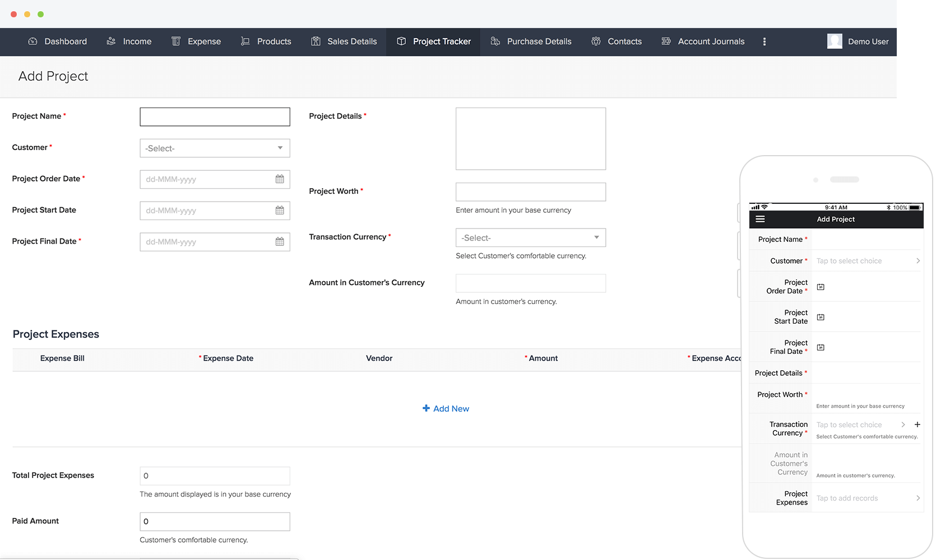Focus the Project Name input field
This screenshot has width=936, height=560.
[x=215, y=116]
